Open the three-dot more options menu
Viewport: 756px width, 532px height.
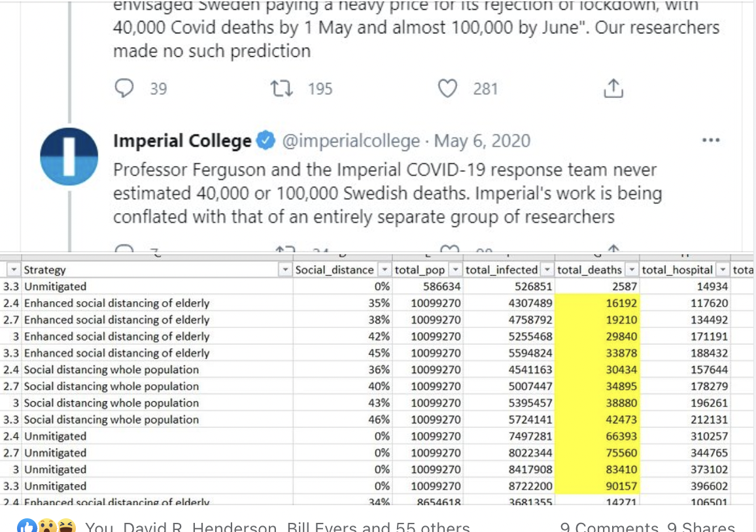tap(710, 141)
